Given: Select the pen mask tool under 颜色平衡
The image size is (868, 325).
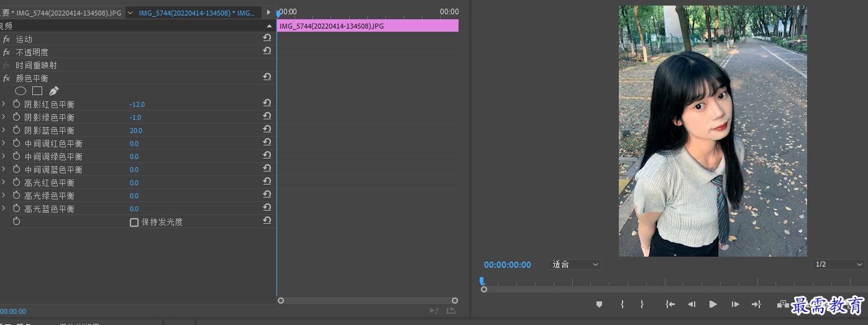Looking at the screenshot, I should [53, 91].
